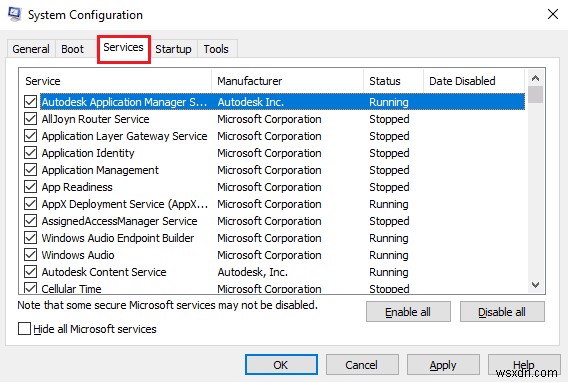Click the Status column header
569x383 pixels.
[x=393, y=81]
